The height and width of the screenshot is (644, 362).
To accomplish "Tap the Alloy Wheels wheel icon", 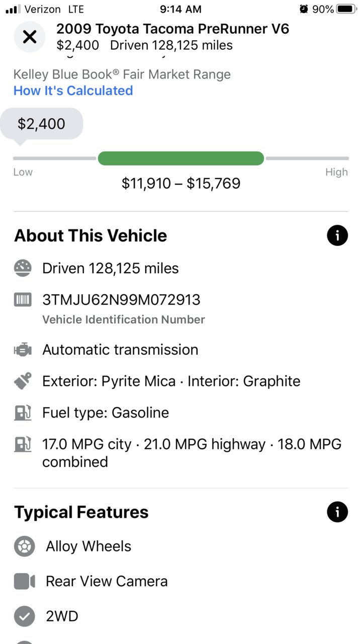I will [x=25, y=546].
